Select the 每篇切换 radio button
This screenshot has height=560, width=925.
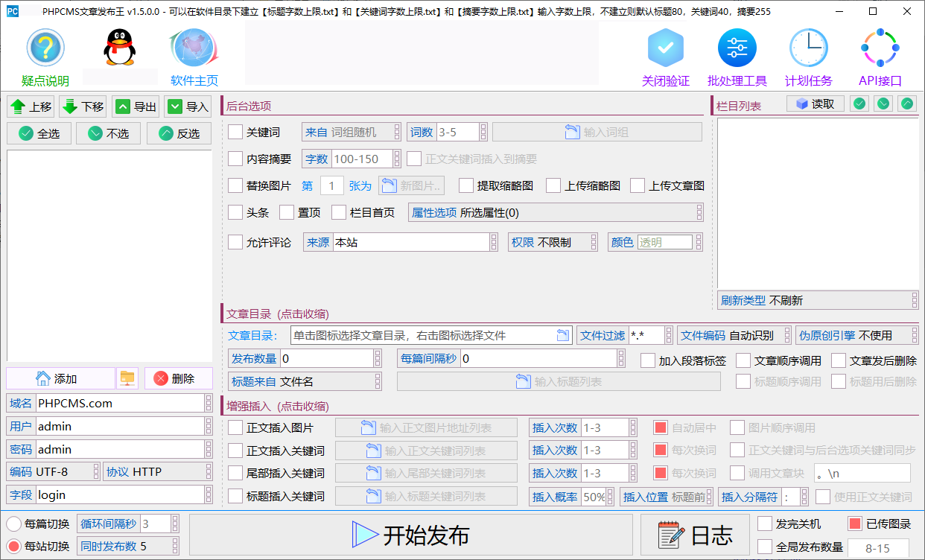pyautogui.click(x=14, y=524)
